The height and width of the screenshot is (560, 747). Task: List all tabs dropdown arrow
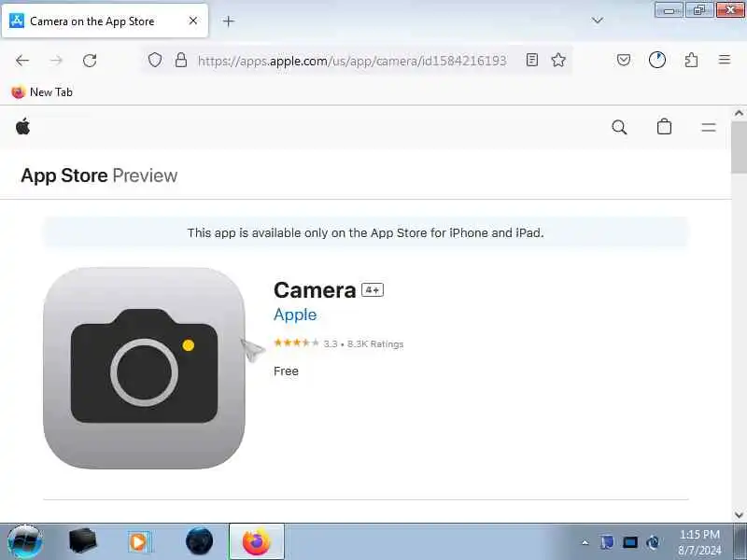598,20
